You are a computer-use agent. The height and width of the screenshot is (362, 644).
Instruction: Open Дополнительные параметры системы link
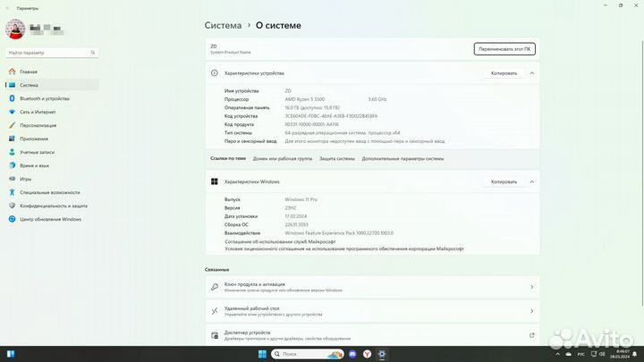402,158
